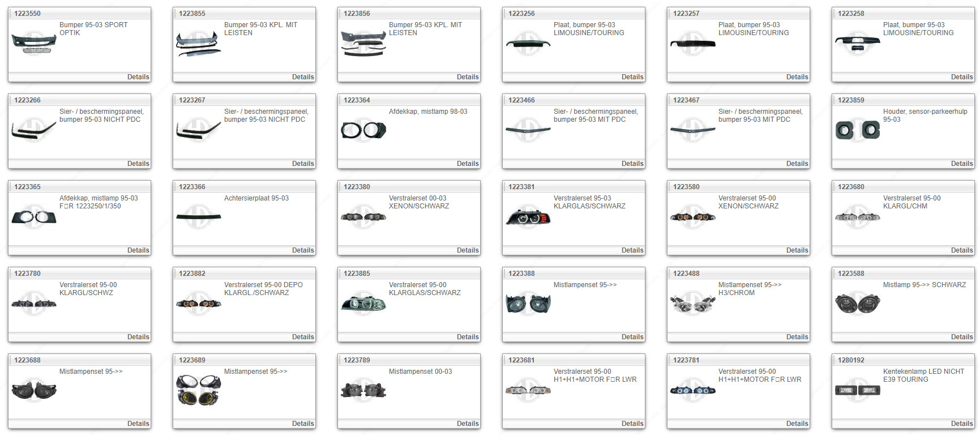Click the 1223550 sport bumper thumbnail
The height and width of the screenshot is (435, 980).
coord(34,43)
